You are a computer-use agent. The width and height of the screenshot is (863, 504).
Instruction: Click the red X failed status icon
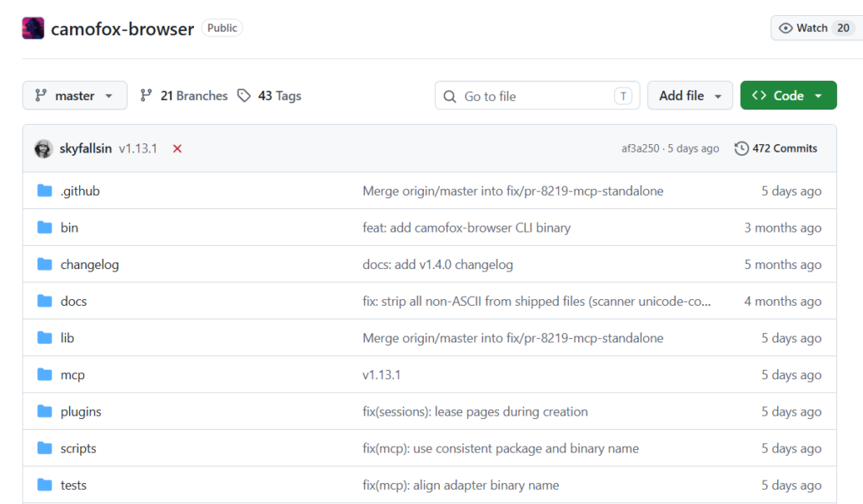pos(177,148)
